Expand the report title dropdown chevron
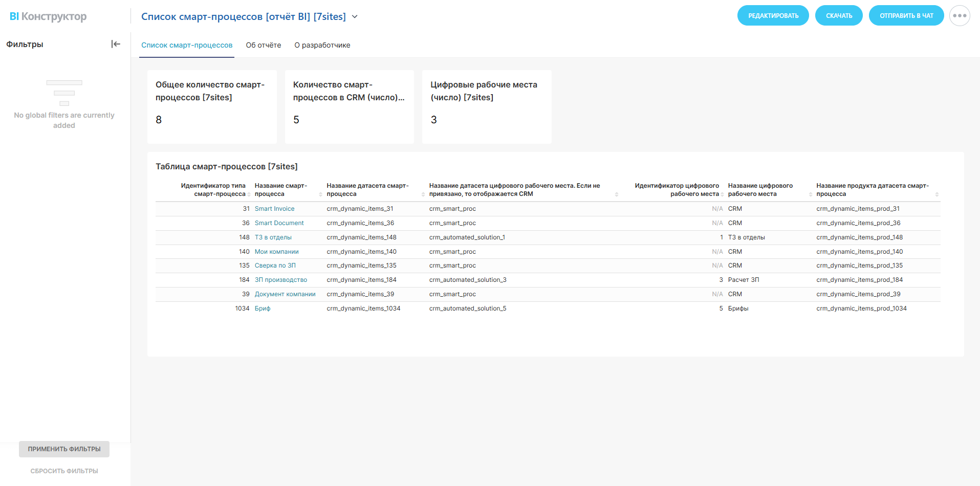Viewport: 980px width, 486px height. pyautogui.click(x=355, y=17)
